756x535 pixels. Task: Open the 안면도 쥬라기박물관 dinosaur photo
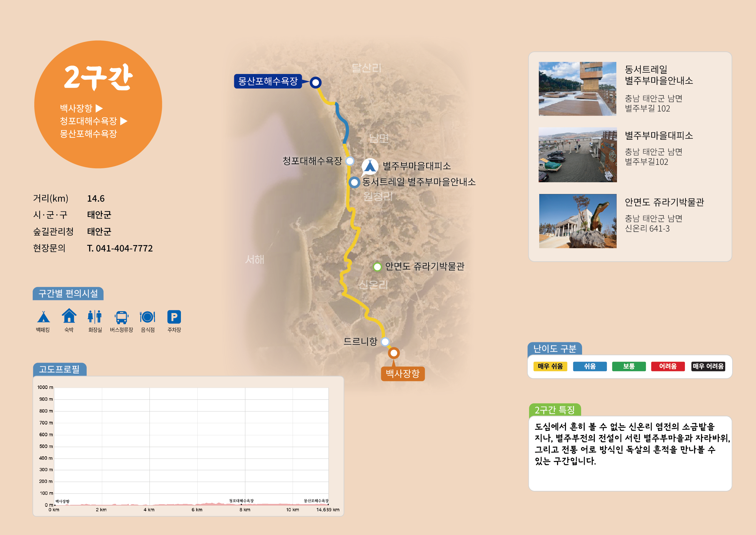click(x=578, y=221)
